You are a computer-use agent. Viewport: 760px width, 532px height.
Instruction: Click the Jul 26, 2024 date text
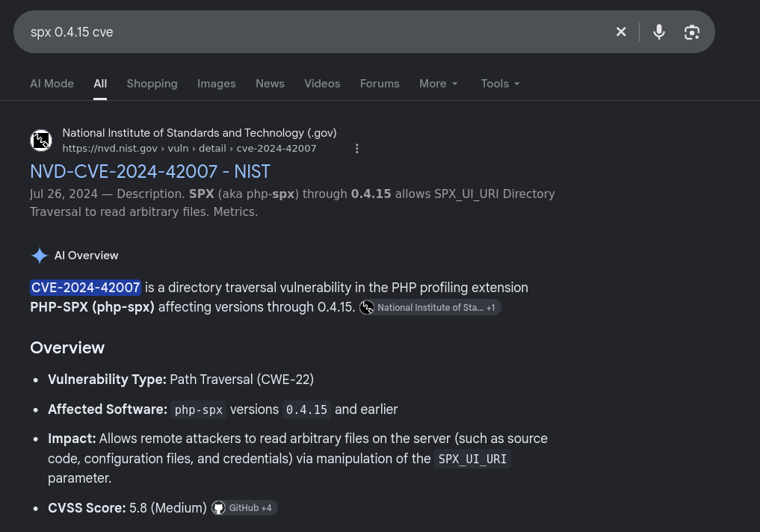(64, 194)
